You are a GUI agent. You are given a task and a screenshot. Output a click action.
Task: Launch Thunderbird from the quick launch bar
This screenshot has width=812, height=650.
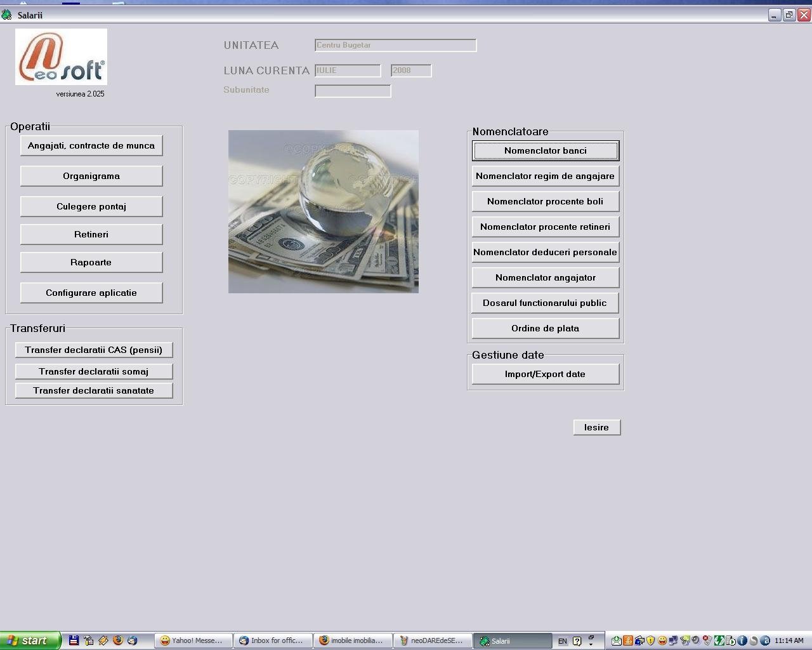coord(132,640)
